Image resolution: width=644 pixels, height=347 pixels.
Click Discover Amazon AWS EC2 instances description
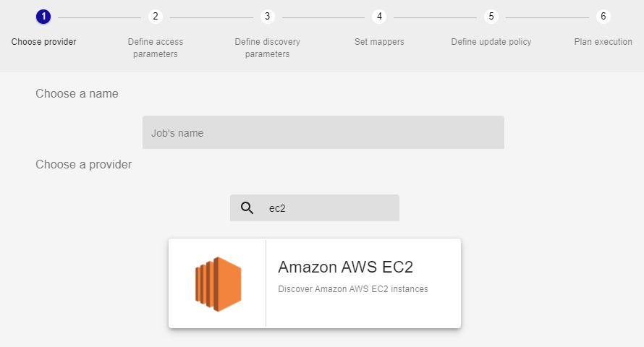[x=353, y=289]
